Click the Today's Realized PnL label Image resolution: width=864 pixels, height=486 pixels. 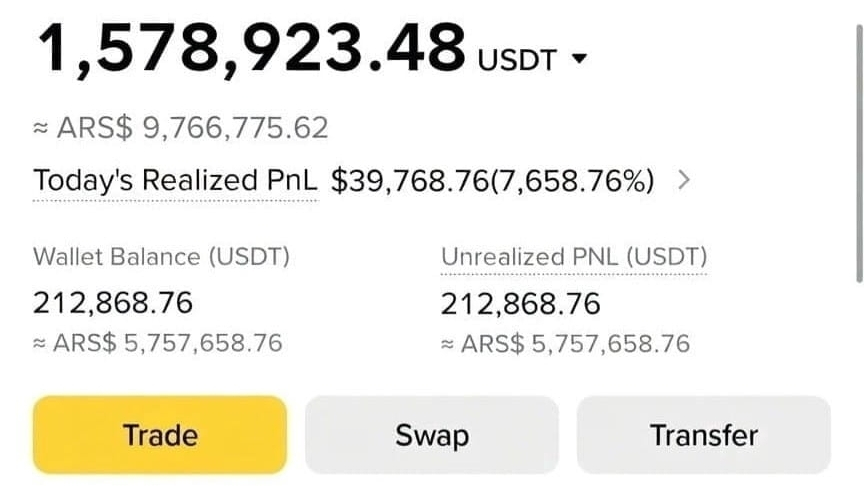coord(175,181)
